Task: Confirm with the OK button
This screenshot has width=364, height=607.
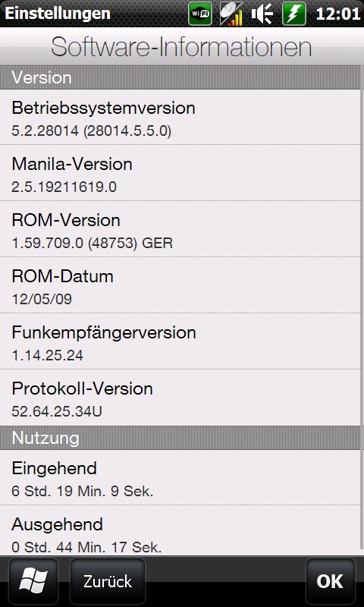Action: click(x=330, y=581)
